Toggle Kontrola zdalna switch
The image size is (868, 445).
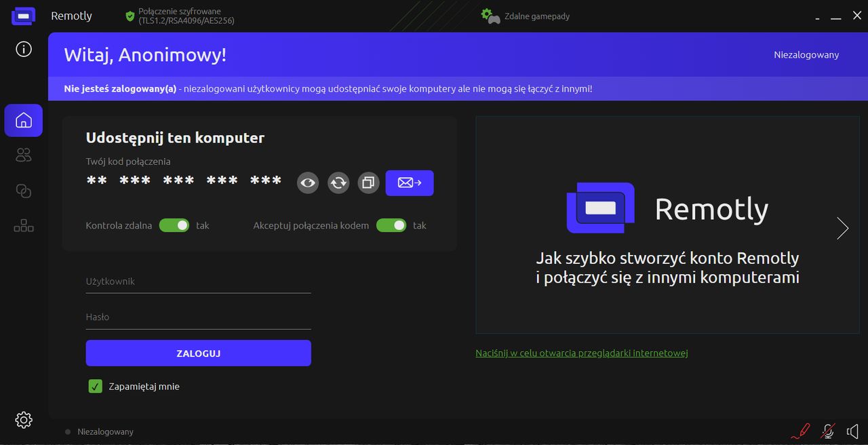point(174,225)
